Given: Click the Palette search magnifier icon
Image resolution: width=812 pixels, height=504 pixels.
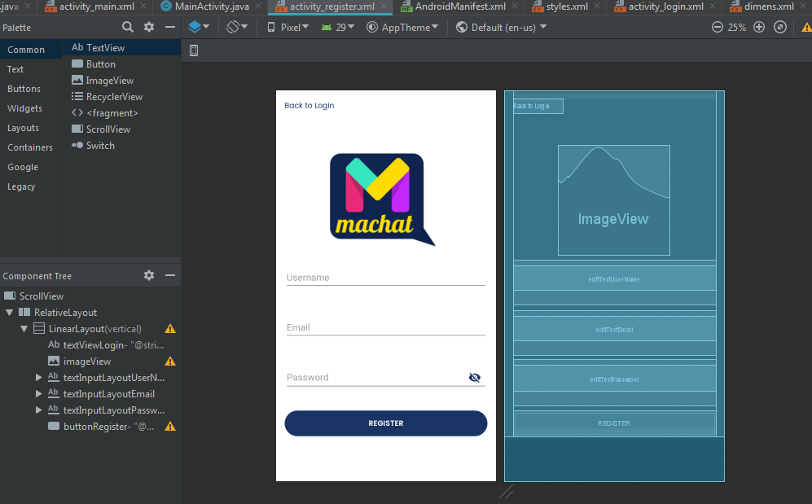Looking at the screenshot, I should [x=129, y=27].
